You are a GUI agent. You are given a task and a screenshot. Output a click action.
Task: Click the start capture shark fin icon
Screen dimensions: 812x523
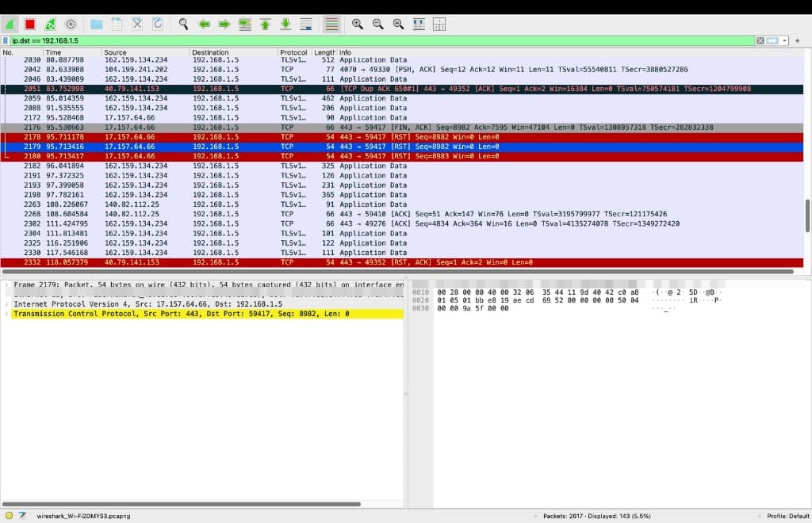pyautogui.click(x=10, y=24)
